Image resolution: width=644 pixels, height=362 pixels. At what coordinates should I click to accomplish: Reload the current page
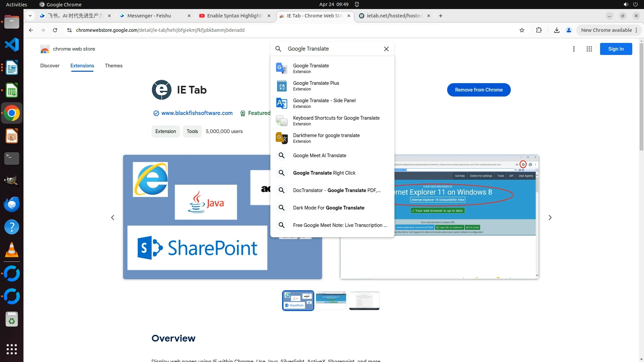55,30
